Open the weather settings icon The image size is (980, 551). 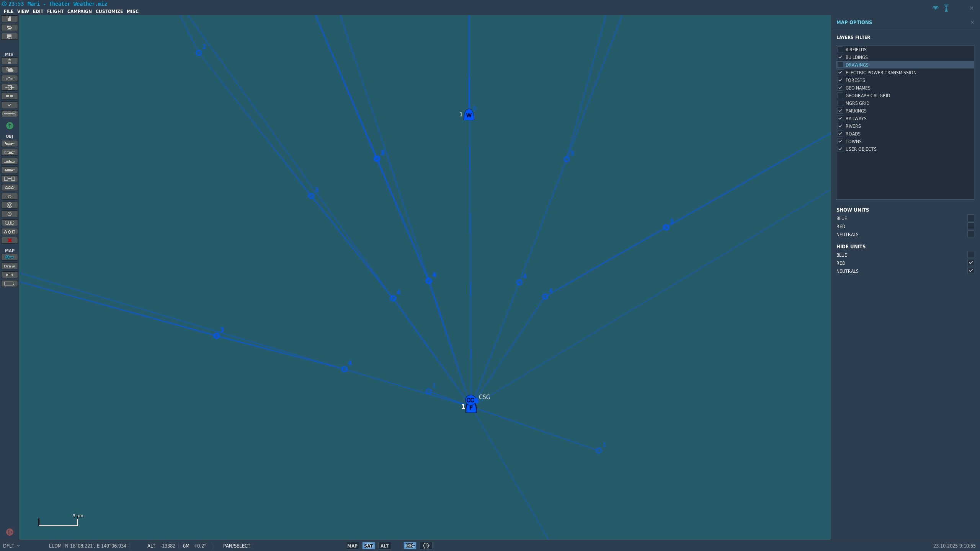coord(9,70)
